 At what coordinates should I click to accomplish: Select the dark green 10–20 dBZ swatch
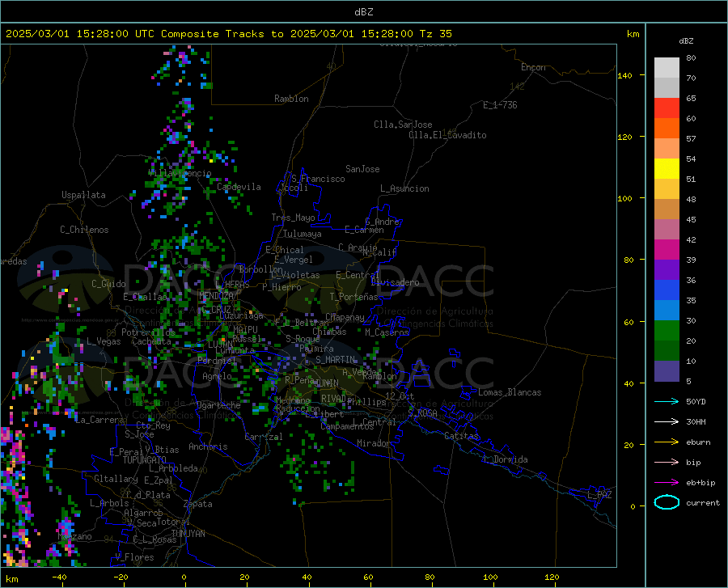[x=667, y=351]
